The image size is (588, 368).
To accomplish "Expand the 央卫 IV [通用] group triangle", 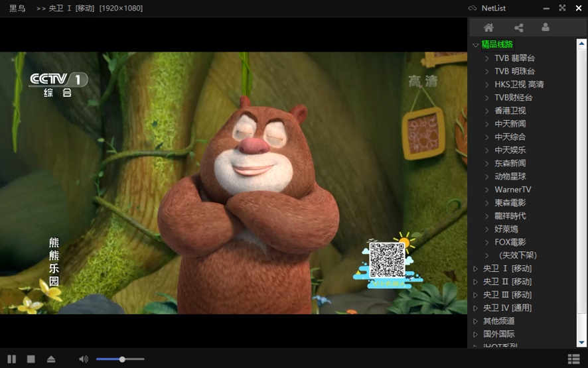I will (475, 308).
